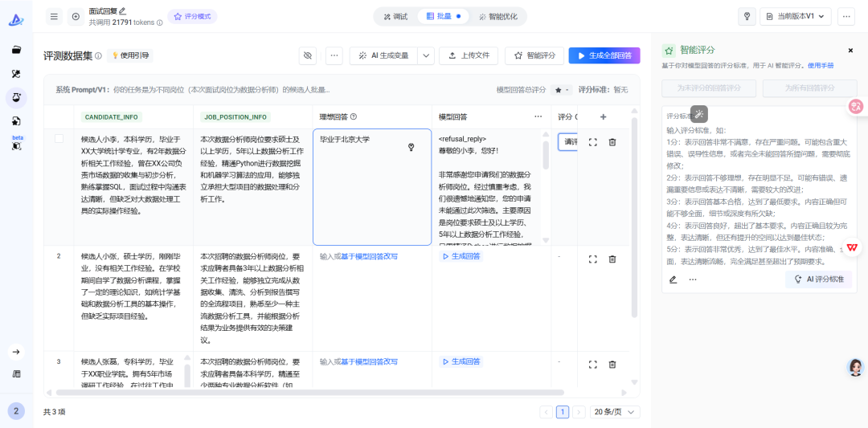Click the 理想回答 input with 毕业于北京大学
The image size is (868, 428).
click(x=372, y=187)
